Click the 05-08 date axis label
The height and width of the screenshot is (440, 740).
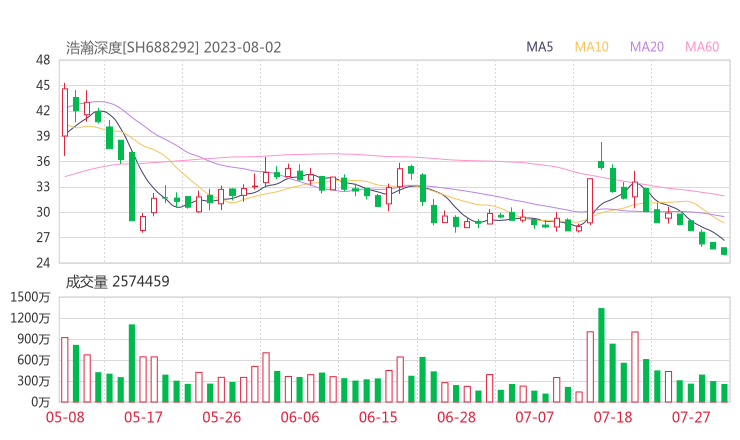click(65, 417)
